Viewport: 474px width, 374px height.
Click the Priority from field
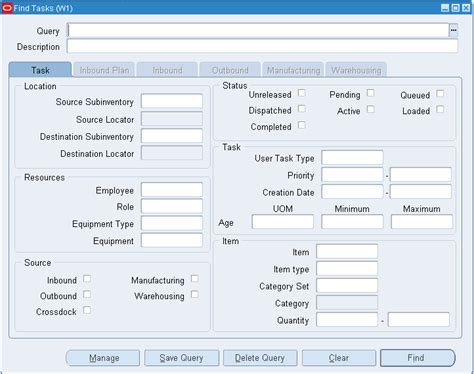352,175
